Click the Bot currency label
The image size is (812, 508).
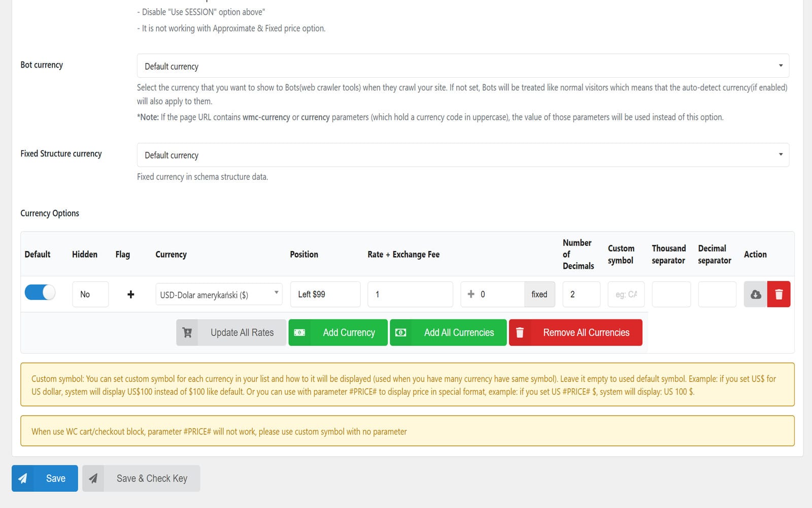42,65
